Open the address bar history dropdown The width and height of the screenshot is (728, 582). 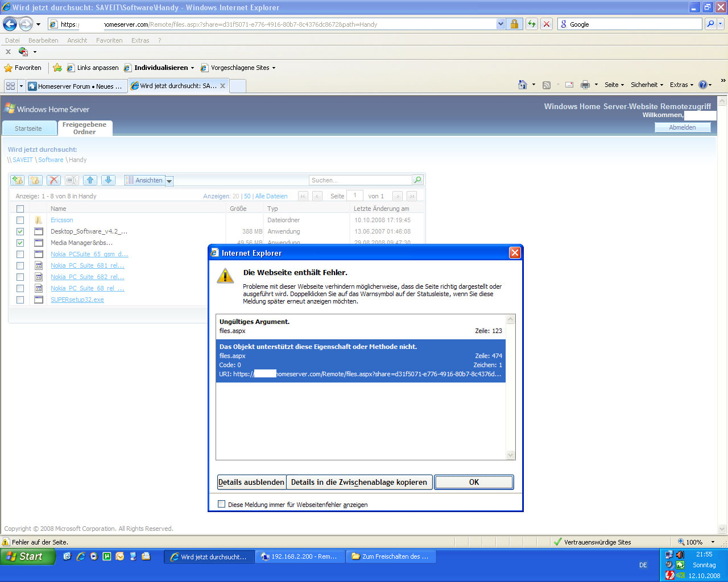click(x=500, y=24)
